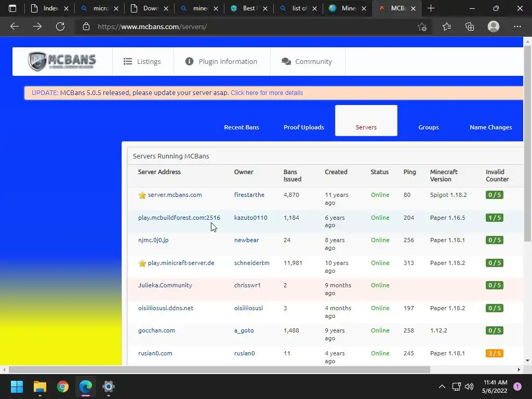Click the 1 / 5 invalid counter badge

(x=495, y=218)
